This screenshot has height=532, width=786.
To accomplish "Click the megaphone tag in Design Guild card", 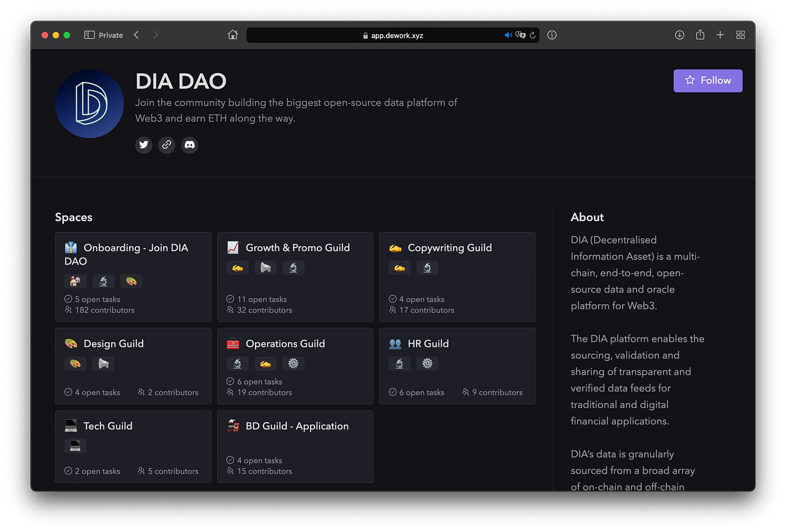I will pos(103,364).
